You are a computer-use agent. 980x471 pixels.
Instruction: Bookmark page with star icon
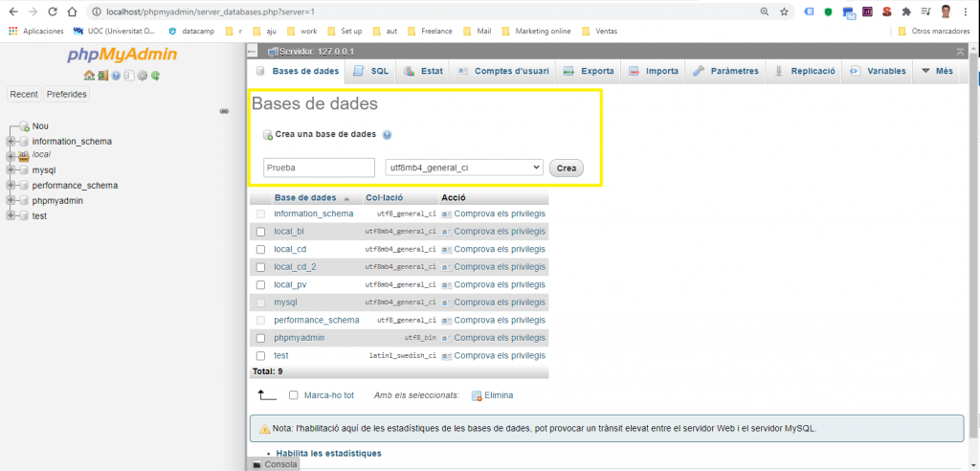(784, 11)
